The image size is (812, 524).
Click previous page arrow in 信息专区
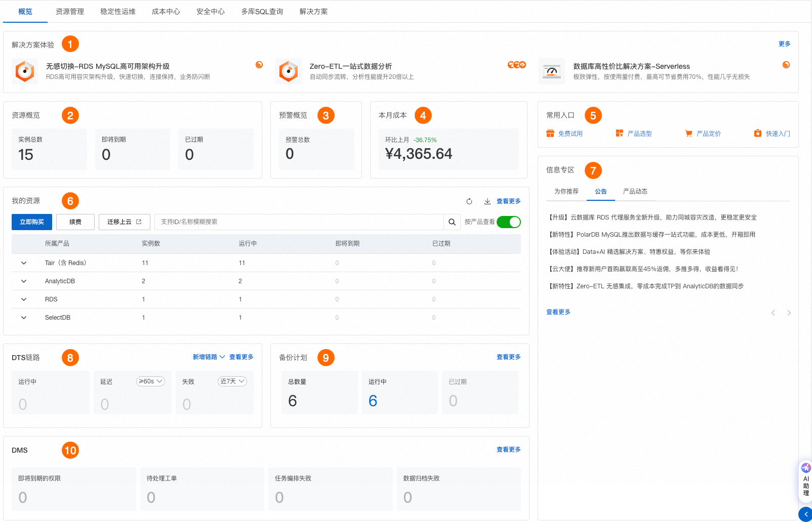(x=773, y=313)
